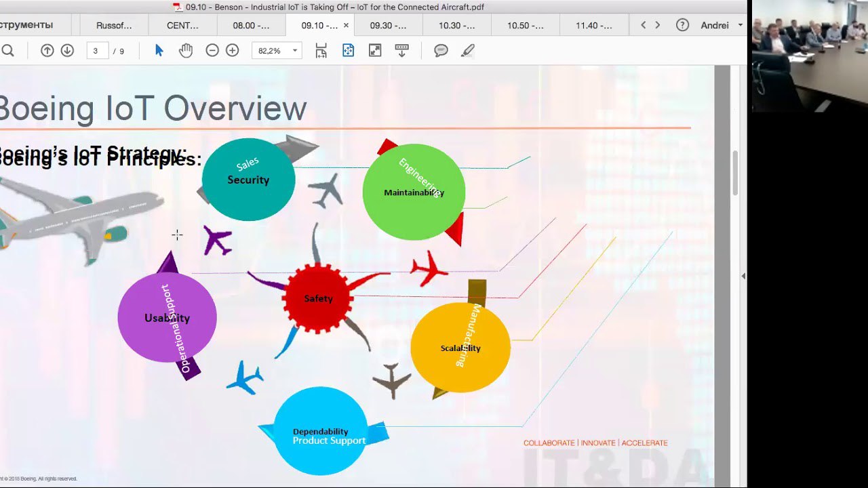The image size is (868, 488).
Task: Zoom out with the minus button
Action: tap(212, 51)
